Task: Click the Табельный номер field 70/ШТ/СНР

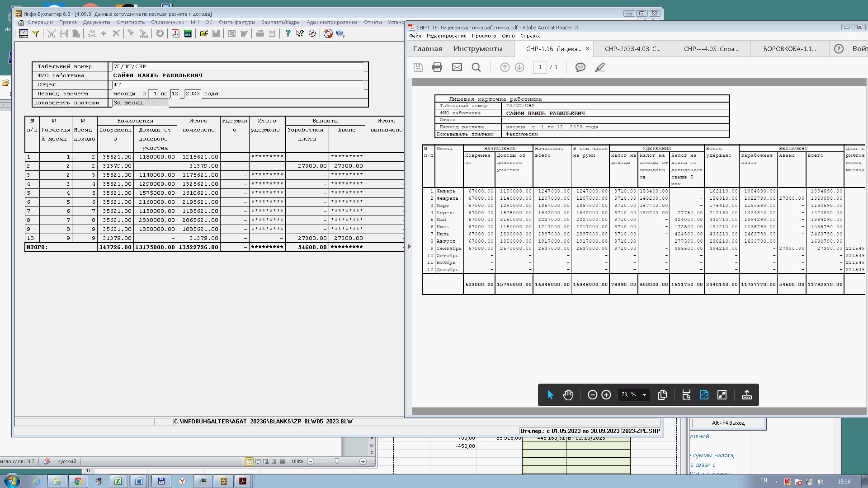Action: click(x=238, y=66)
